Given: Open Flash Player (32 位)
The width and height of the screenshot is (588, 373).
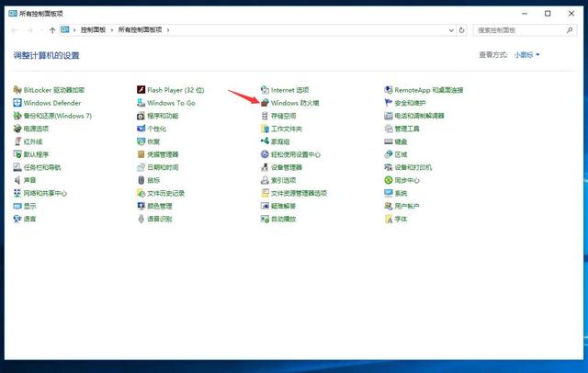Looking at the screenshot, I should click(170, 90).
